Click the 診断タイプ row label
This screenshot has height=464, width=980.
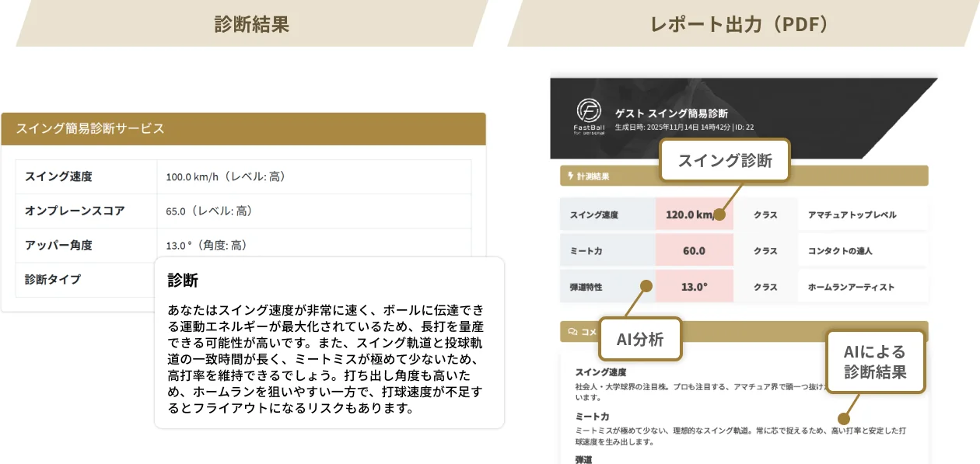[53, 279]
